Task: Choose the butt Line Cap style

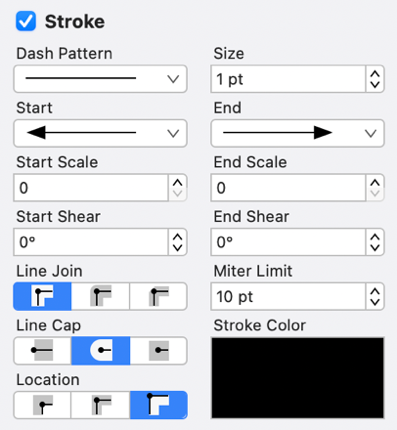Action: pos(42,350)
